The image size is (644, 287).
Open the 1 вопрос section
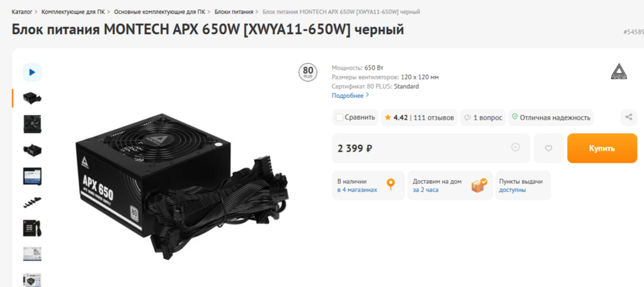pos(483,118)
